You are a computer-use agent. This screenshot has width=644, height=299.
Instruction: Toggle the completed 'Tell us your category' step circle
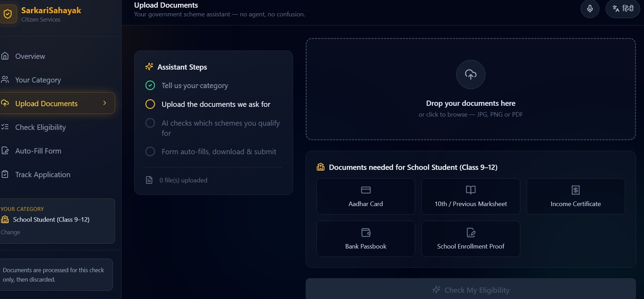click(x=150, y=85)
